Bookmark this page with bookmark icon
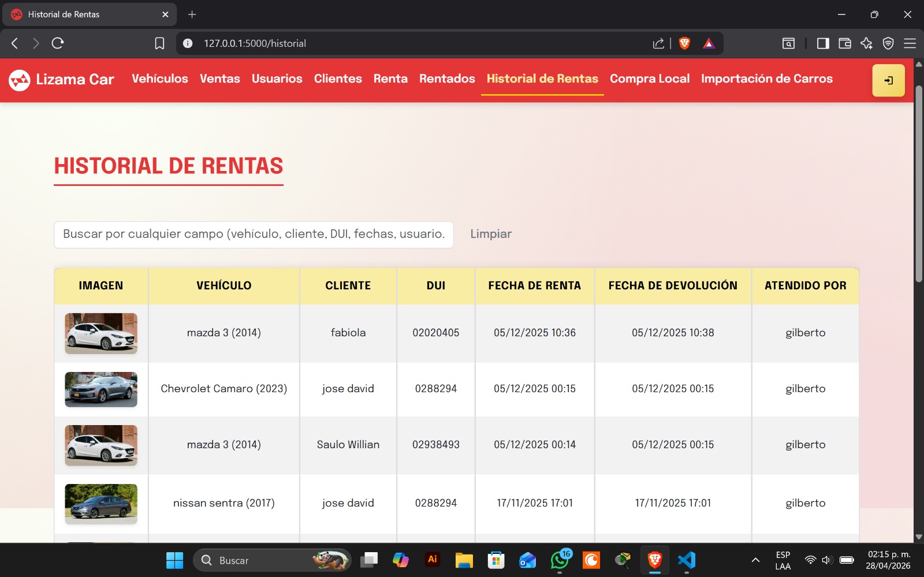 pos(160,43)
